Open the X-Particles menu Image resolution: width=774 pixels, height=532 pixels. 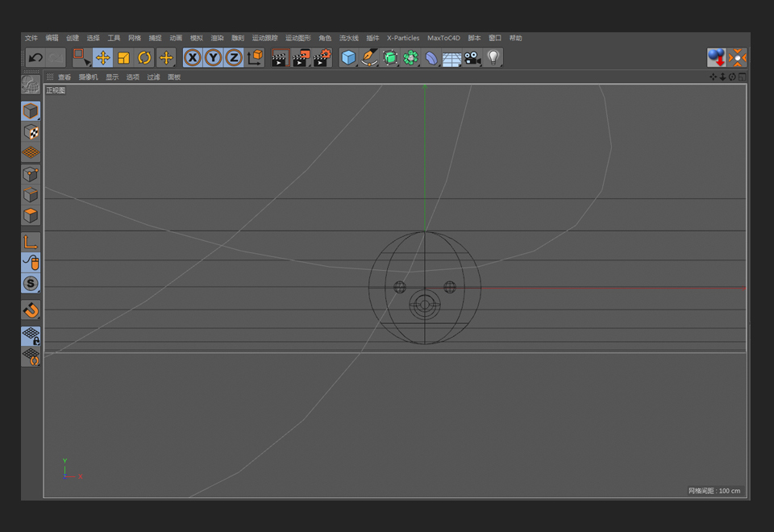[x=403, y=38]
